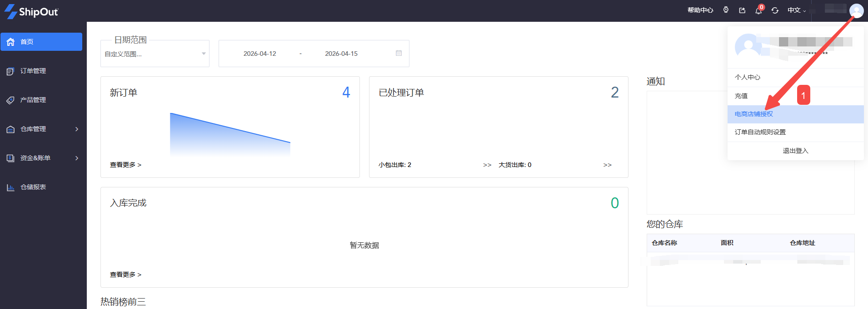Open the notification bell
This screenshot has height=309, width=868.
click(x=758, y=10)
